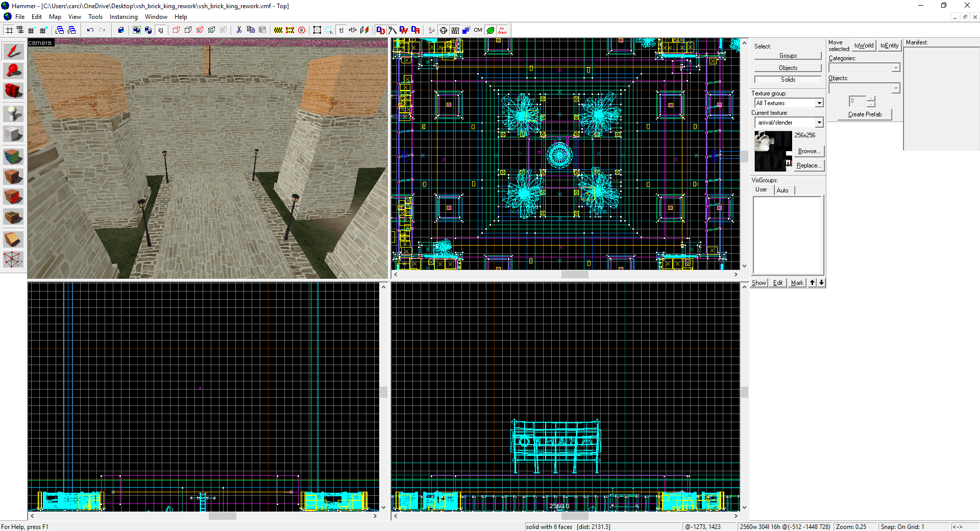Open the Instancing menu
The width and height of the screenshot is (980, 531).
pyautogui.click(x=124, y=17)
